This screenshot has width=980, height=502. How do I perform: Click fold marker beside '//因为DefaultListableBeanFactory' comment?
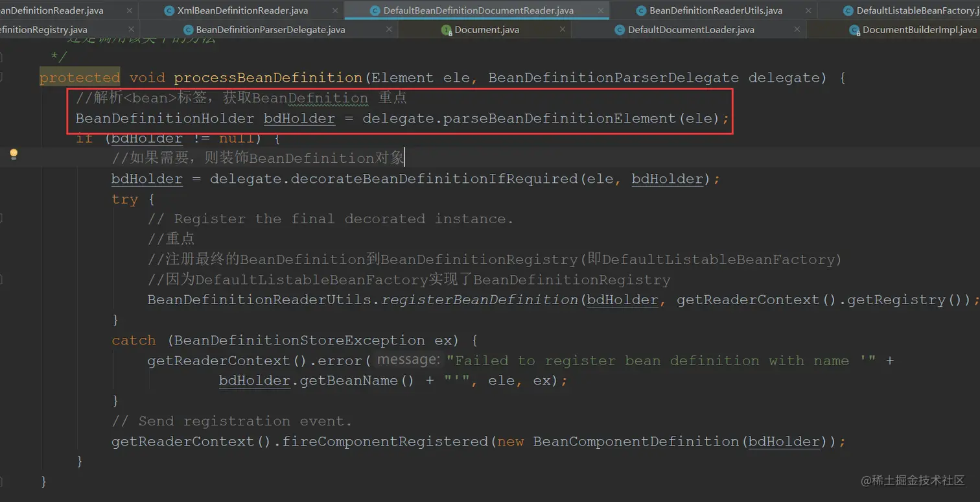pos(2,280)
